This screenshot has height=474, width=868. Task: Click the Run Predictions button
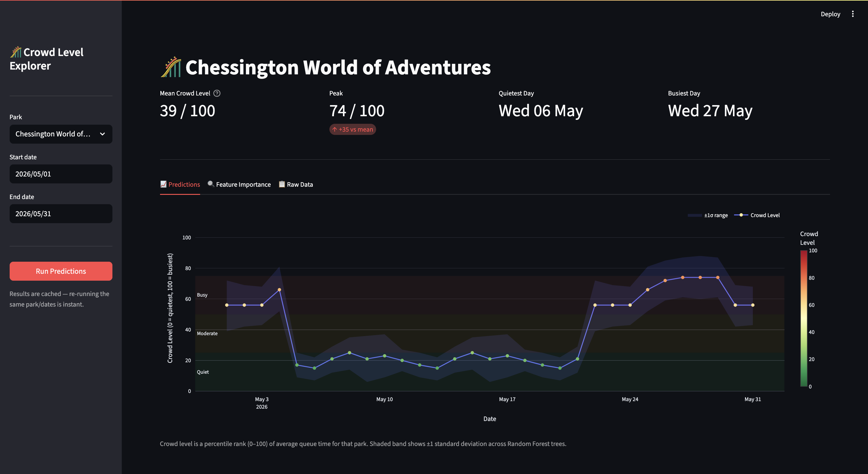click(61, 271)
